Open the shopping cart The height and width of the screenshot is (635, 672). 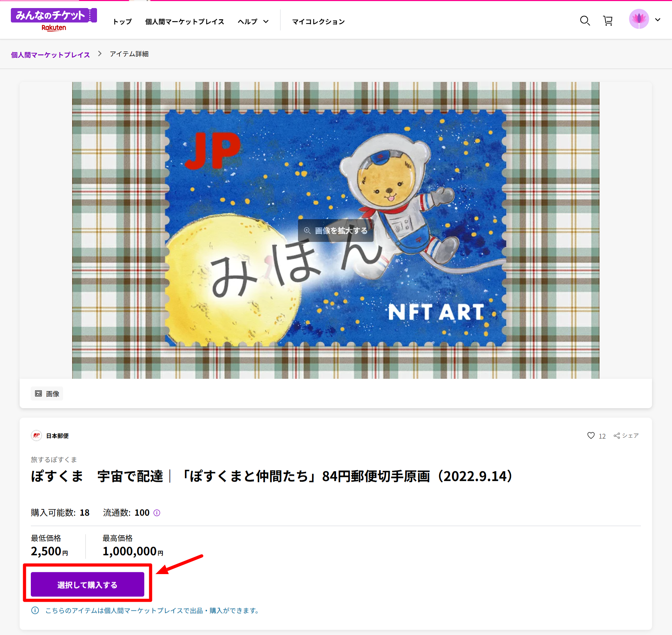(x=608, y=21)
